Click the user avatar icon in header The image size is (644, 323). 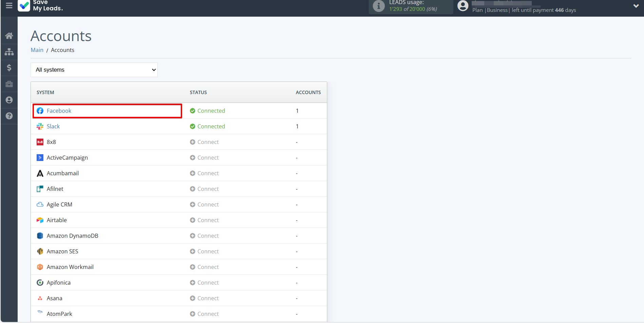point(463,6)
